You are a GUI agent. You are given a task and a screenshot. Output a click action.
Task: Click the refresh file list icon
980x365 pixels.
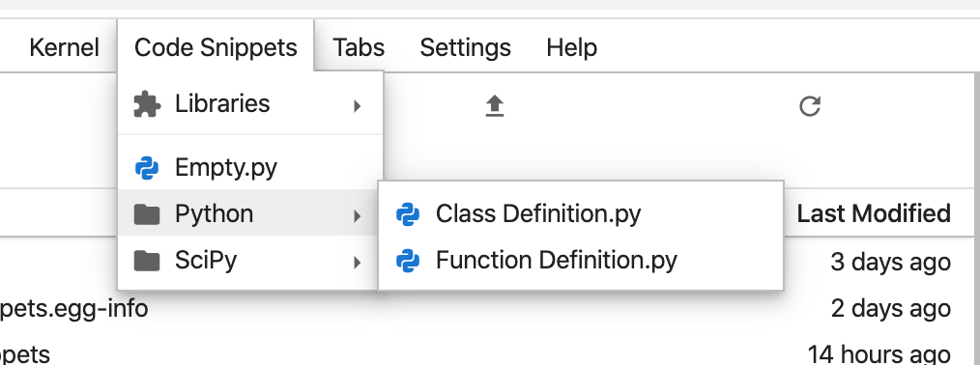[x=809, y=106]
